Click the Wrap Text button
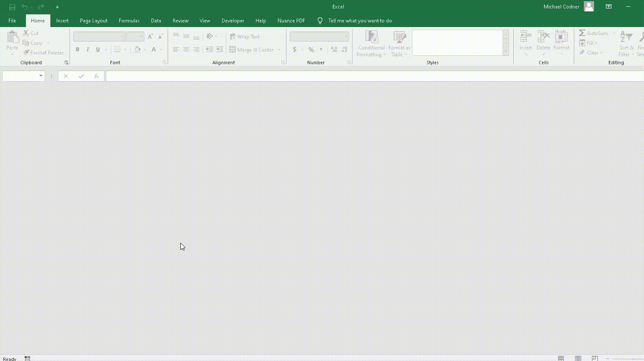Screen dimensions: 644x361 [x=245, y=37]
